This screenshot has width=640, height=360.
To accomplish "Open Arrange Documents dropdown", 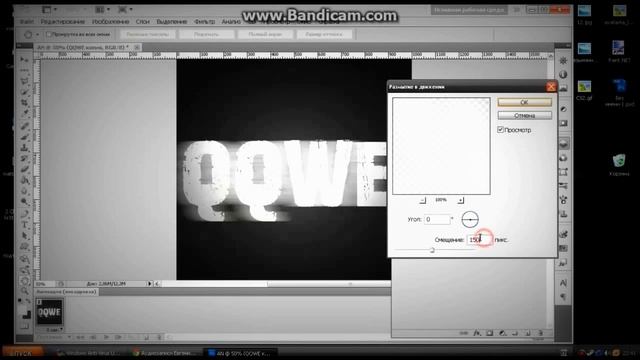I will tap(102, 9).
